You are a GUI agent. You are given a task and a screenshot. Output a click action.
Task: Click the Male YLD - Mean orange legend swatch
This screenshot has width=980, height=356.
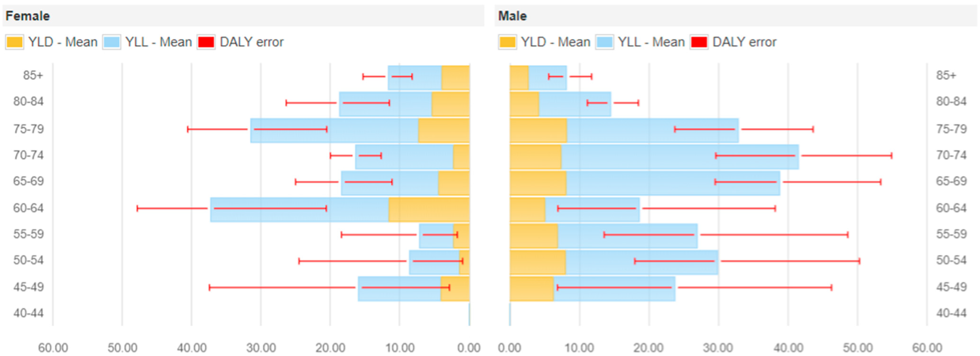click(507, 42)
